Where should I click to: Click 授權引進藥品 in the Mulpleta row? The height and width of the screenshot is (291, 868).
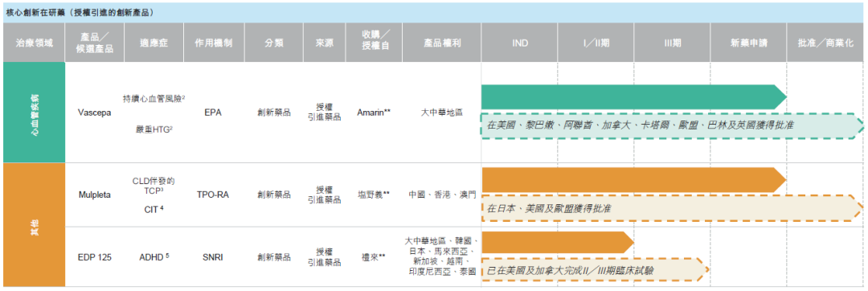(x=325, y=195)
